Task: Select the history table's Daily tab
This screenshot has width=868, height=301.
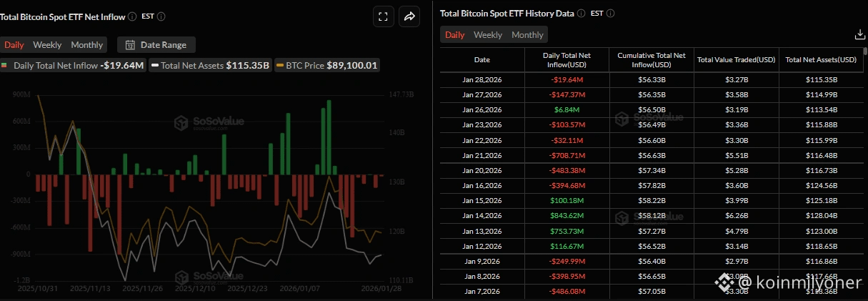Action: click(x=455, y=35)
